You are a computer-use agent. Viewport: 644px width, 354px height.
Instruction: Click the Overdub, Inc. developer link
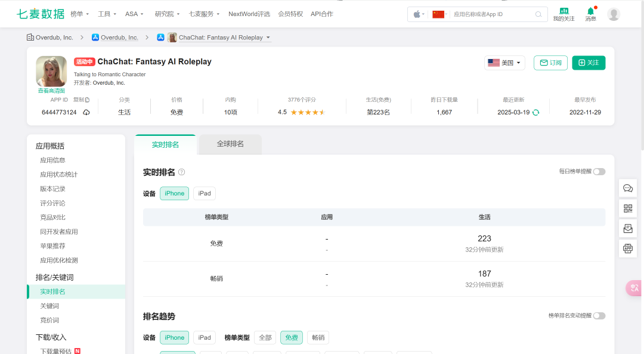click(109, 83)
